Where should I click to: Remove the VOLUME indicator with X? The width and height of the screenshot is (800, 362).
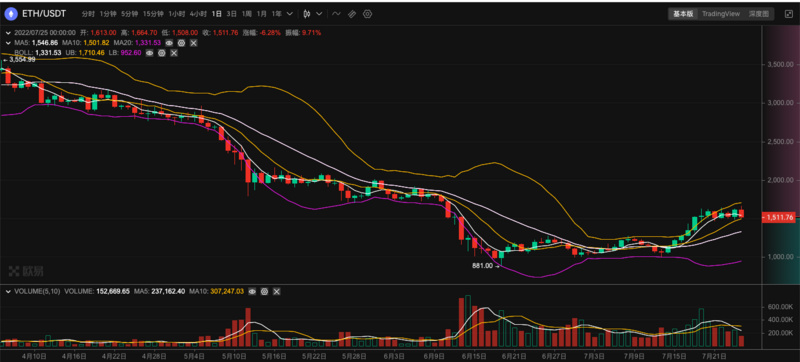[277, 291]
